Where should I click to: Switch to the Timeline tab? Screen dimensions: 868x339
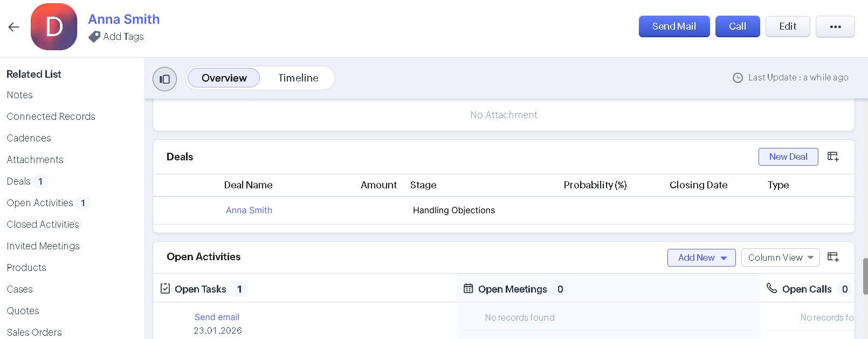pos(298,78)
